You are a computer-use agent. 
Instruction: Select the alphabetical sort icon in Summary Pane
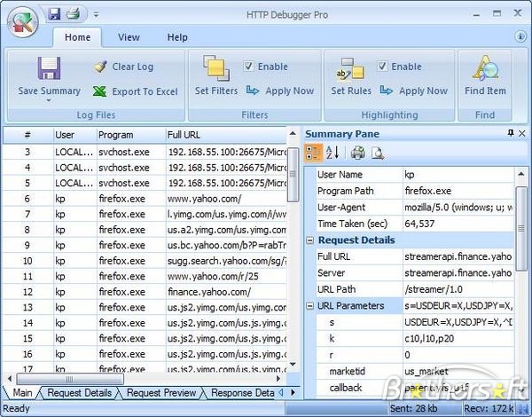[x=332, y=152]
